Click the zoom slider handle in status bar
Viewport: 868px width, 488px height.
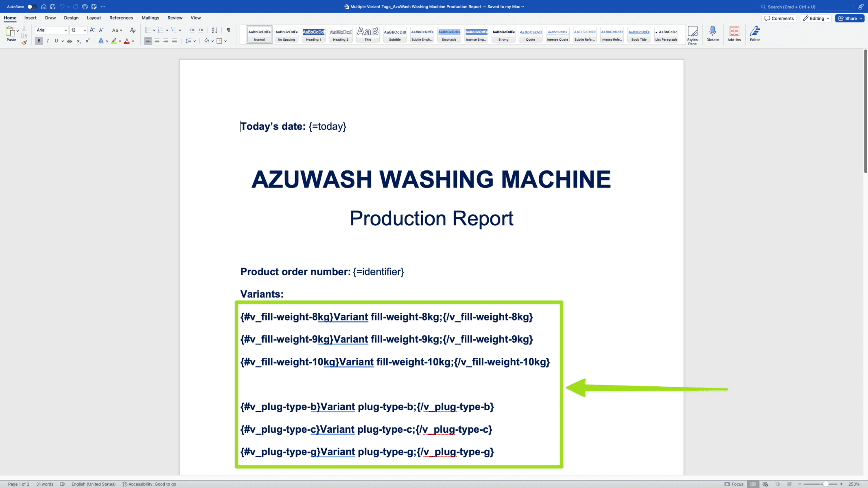click(826, 484)
